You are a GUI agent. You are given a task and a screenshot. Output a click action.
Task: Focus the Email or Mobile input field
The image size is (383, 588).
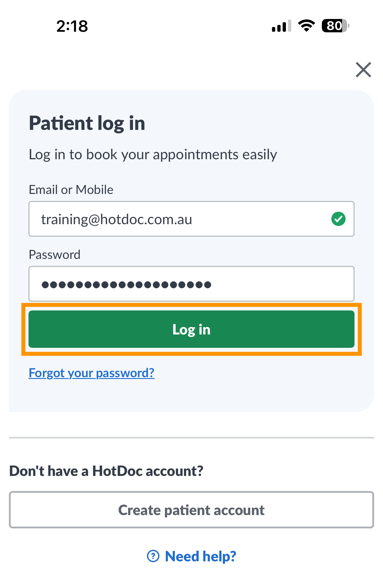[191, 219]
